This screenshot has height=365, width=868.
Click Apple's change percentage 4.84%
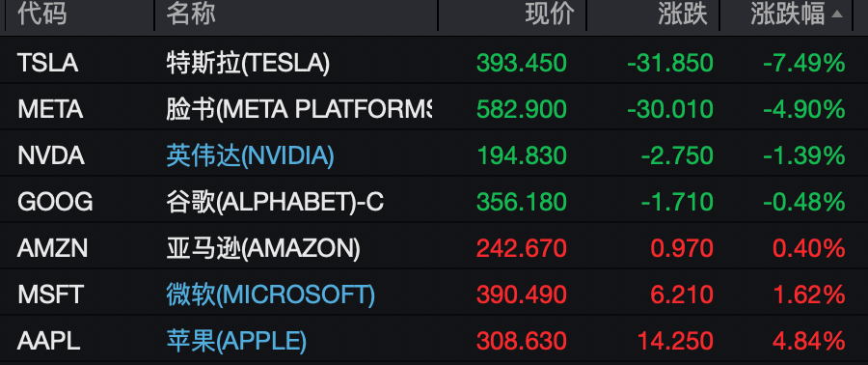tap(809, 341)
